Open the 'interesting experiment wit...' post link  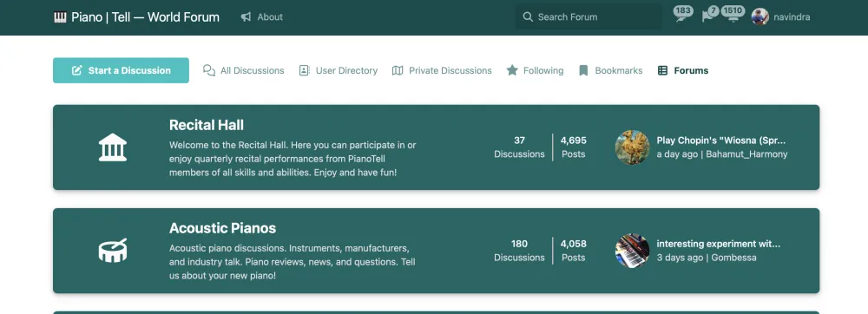click(x=718, y=244)
